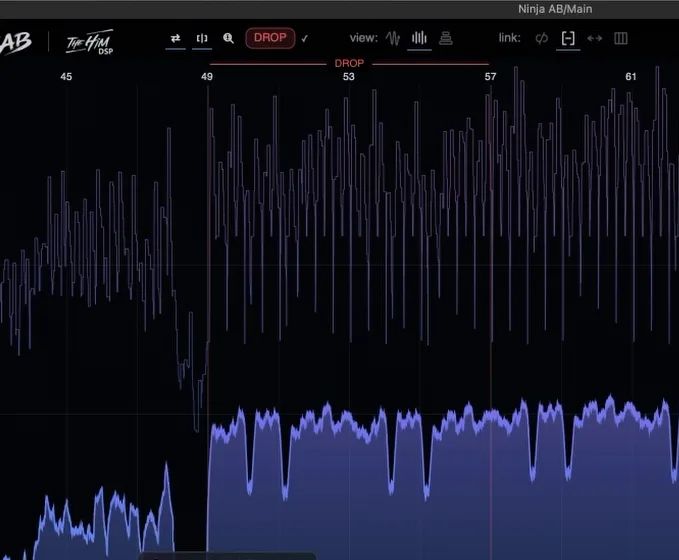Toggle the A/B swap arrows icon
The height and width of the screenshot is (560, 679).
point(175,38)
